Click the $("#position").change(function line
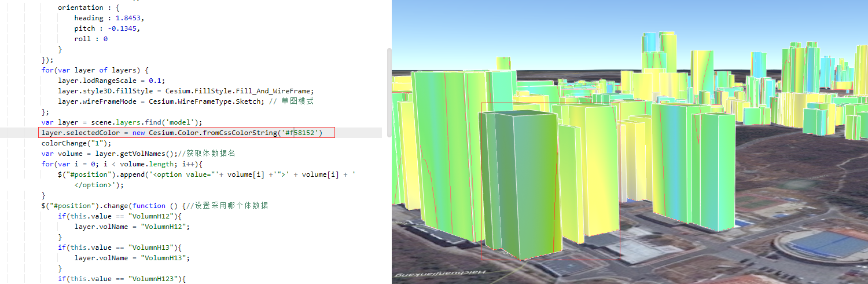Screen dimensions: 868x284 pos(155,206)
